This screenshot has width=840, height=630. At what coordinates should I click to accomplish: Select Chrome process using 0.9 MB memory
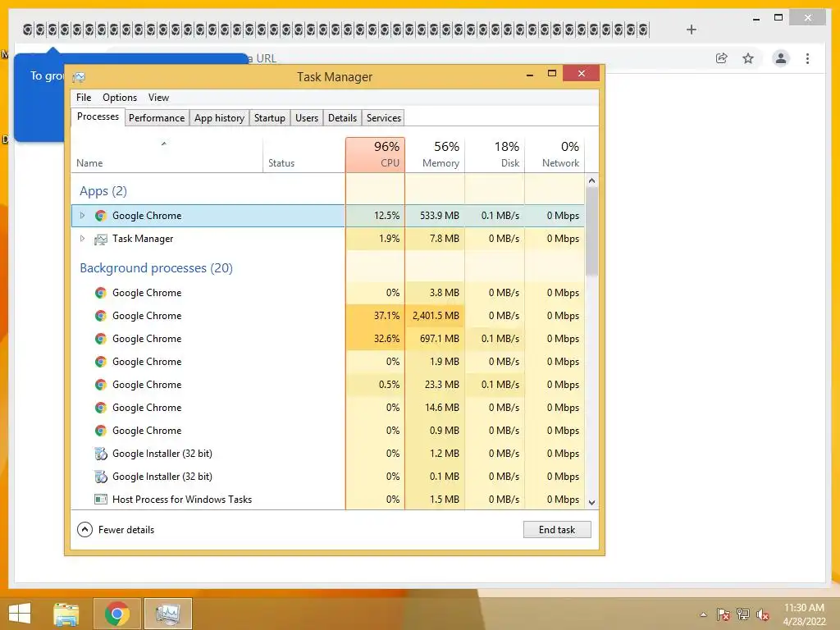pos(328,431)
